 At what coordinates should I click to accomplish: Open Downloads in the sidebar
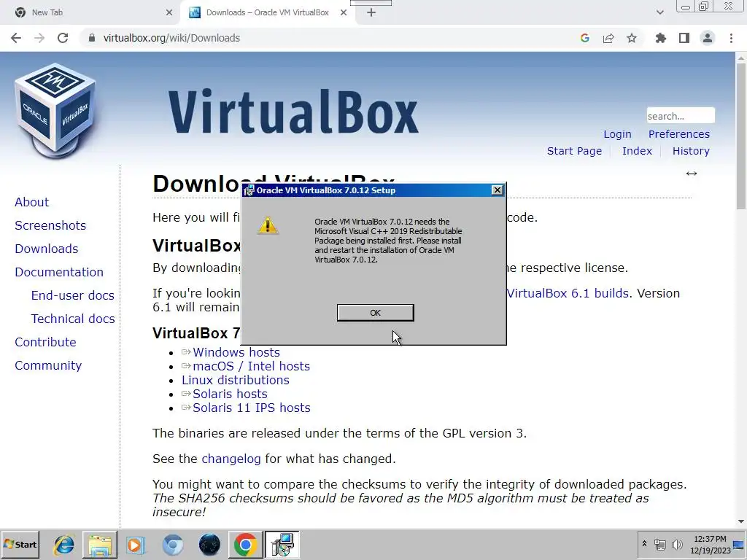click(46, 249)
